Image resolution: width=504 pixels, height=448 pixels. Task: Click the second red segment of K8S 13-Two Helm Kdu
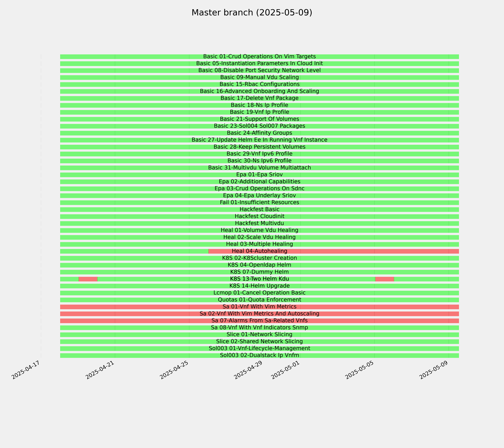[x=385, y=279]
